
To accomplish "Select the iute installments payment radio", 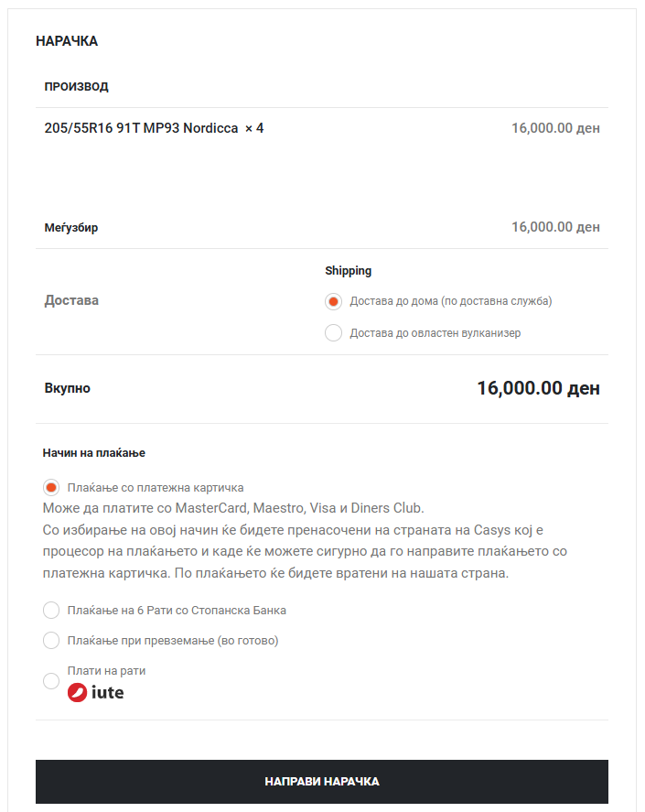I will 51,681.
